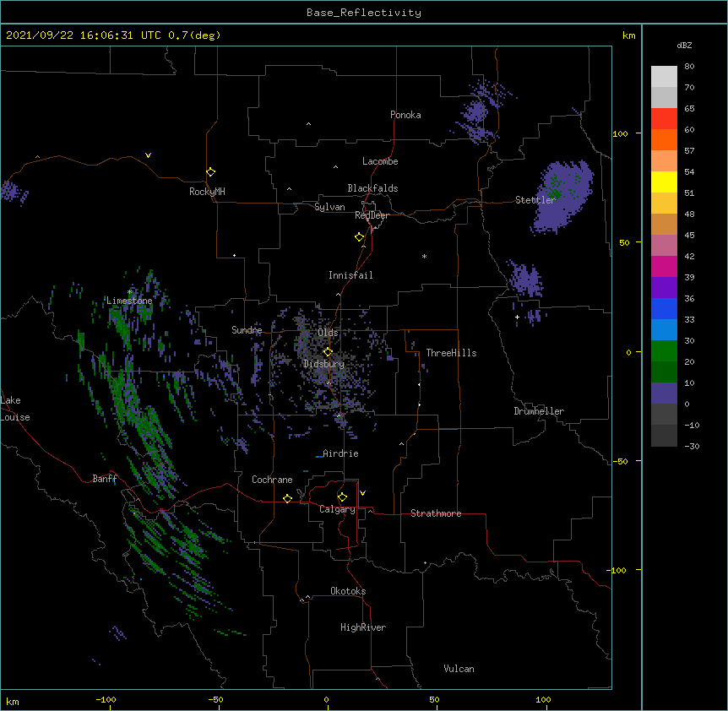The image size is (728, 711).
Task: Click the white asterisk east of Innisfail
Action: click(x=424, y=256)
